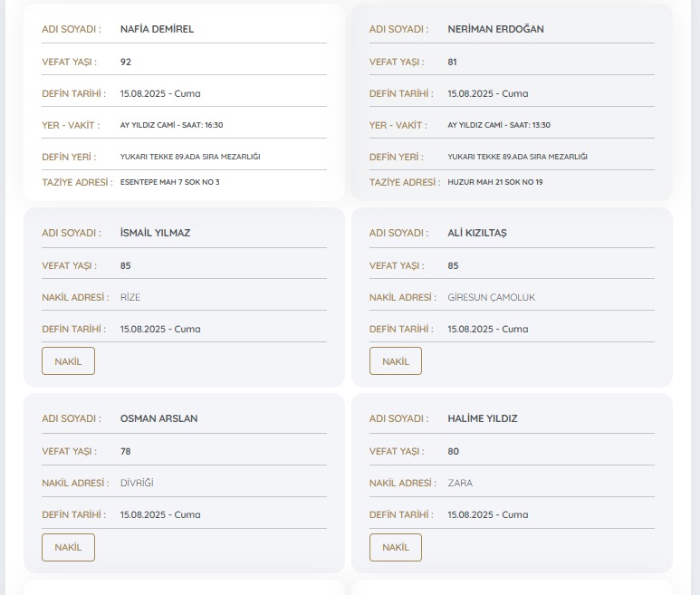Click NAKİL button in İsmail Yılmaz card
This screenshot has width=700, height=595.
click(68, 361)
